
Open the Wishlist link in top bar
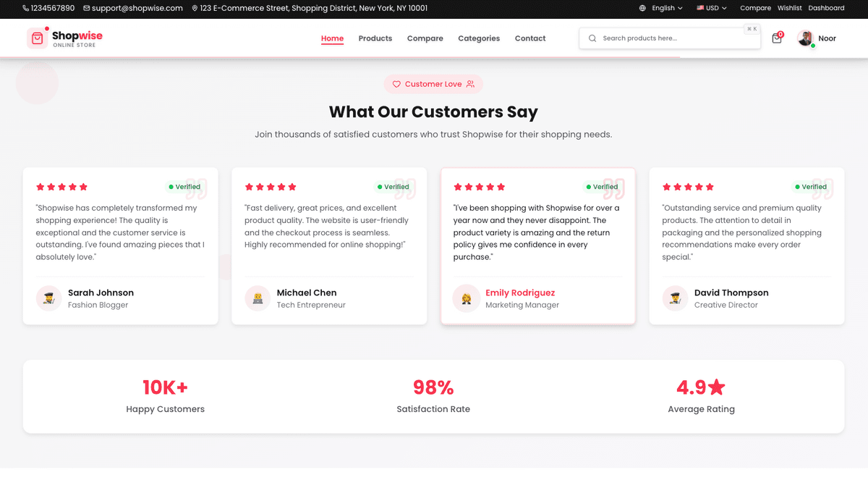[790, 8]
